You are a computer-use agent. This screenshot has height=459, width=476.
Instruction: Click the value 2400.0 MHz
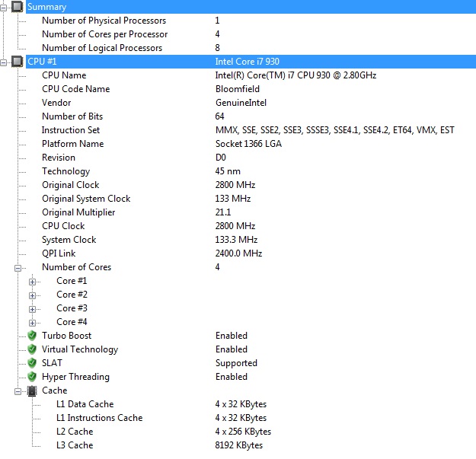pyautogui.click(x=238, y=253)
